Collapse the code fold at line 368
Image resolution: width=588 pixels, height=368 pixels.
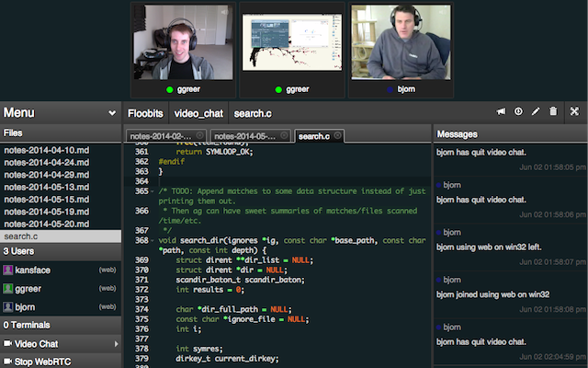pyautogui.click(x=153, y=241)
